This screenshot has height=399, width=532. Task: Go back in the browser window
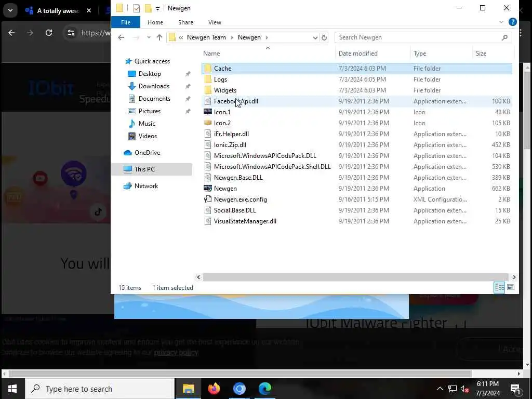pyautogui.click(x=11, y=33)
